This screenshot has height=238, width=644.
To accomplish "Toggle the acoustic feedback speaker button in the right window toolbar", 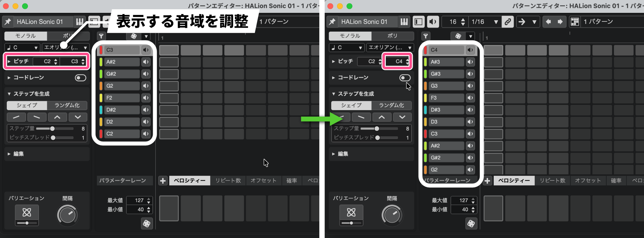I will coord(432,22).
